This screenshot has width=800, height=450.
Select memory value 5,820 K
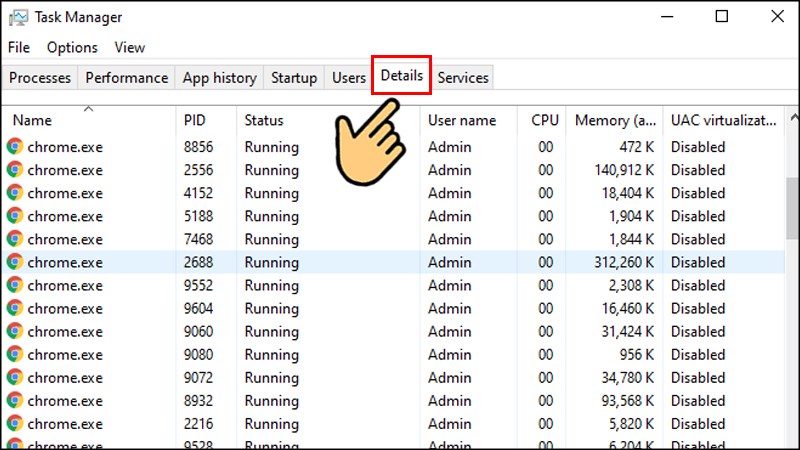click(631, 424)
